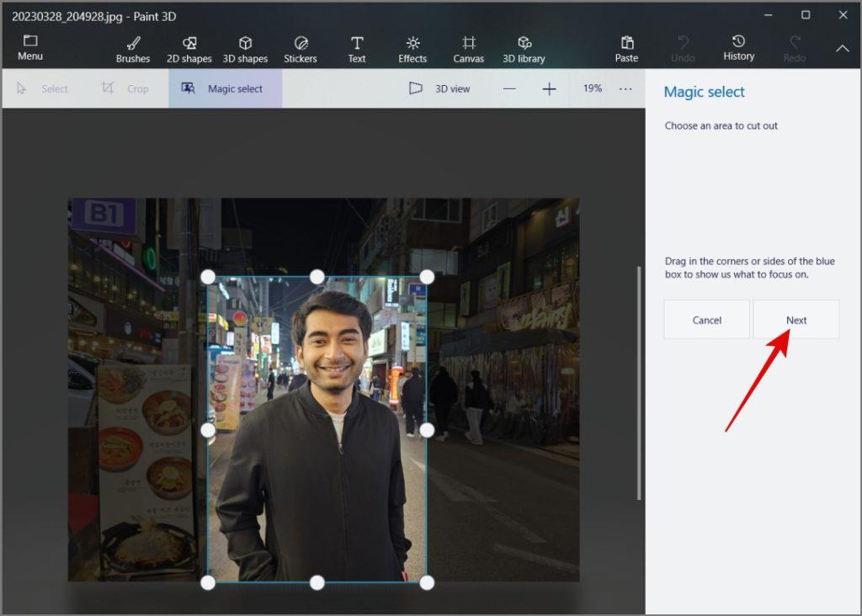
Task: Zoom in with the plus button
Action: pyautogui.click(x=549, y=88)
